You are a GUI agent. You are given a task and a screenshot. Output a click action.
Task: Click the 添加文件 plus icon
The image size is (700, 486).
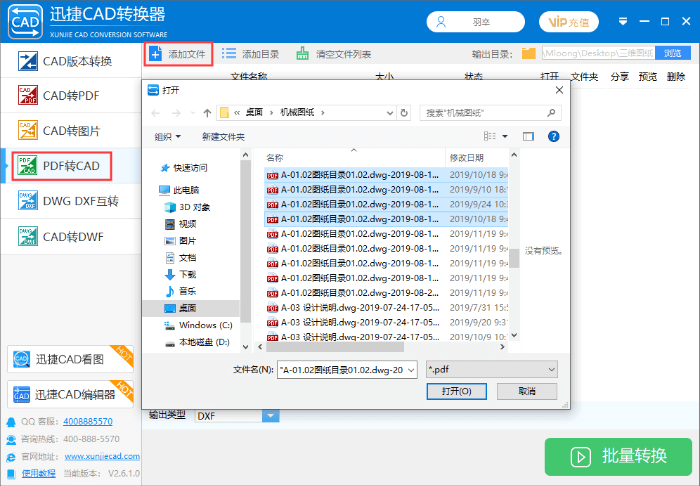pyautogui.click(x=155, y=54)
